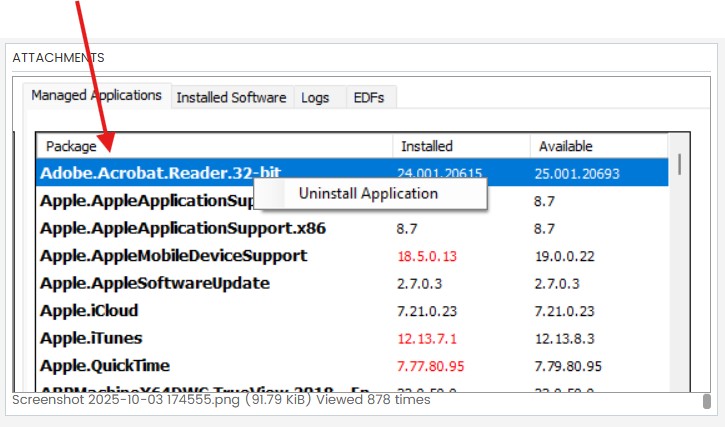Open the Installed Software tab
The height and width of the screenshot is (427, 725).
coord(231,97)
